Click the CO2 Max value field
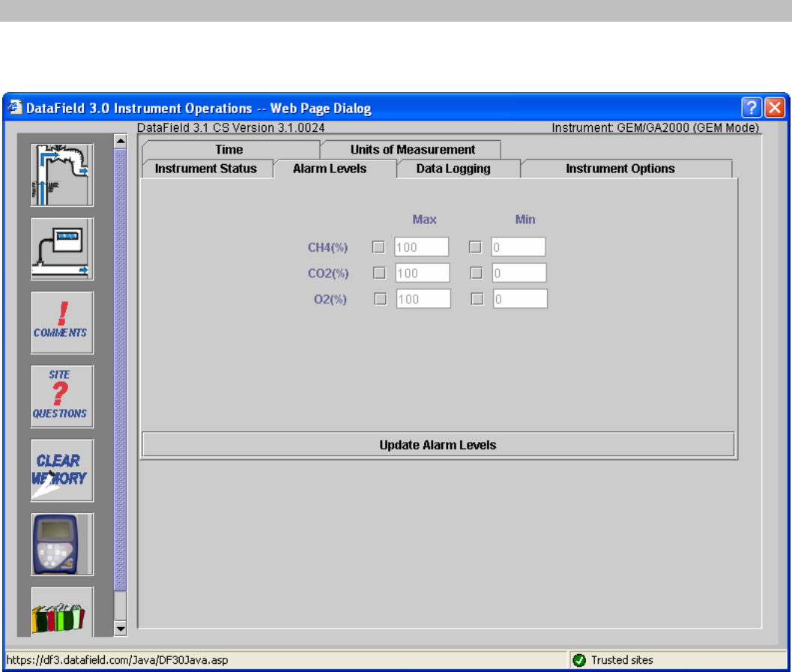Viewport: 792px width, 672px height. tap(423, 273)
